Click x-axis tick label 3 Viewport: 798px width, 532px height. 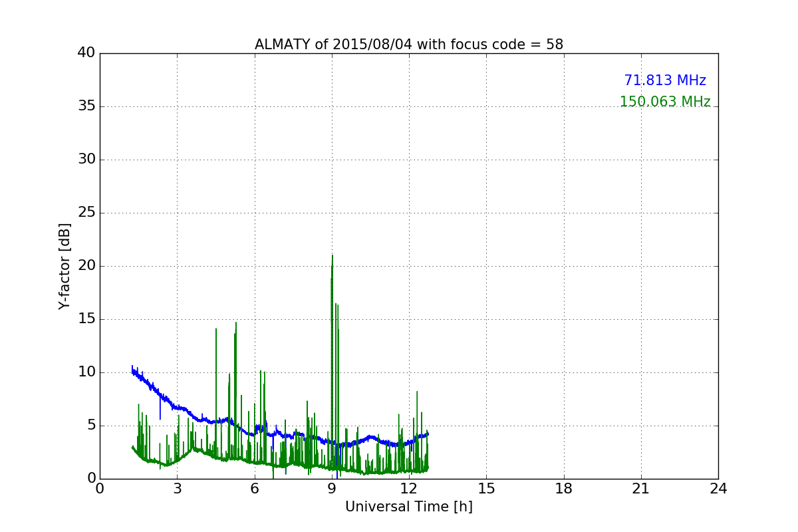(x=177, y=489)
